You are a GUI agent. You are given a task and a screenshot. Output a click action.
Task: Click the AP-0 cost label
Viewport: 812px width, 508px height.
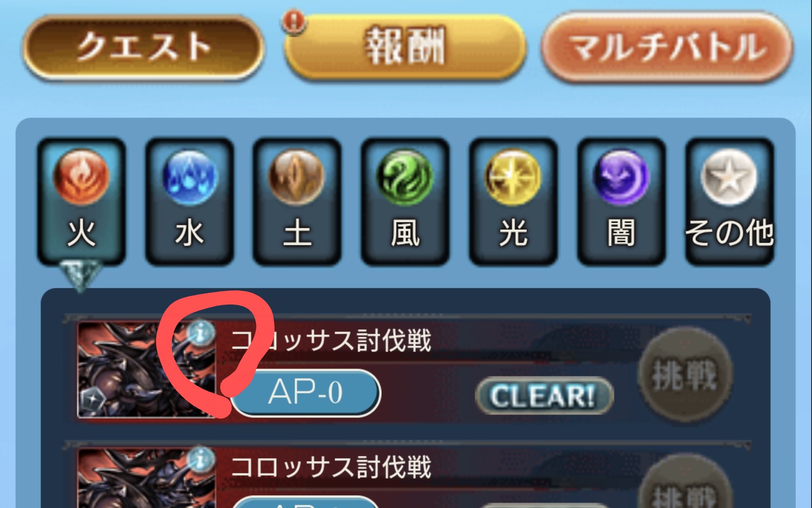point(306,393)
